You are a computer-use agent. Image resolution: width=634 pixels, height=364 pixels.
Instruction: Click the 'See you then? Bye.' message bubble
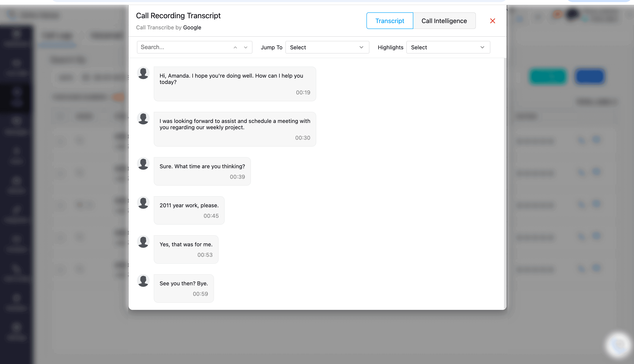pos(184,283)
